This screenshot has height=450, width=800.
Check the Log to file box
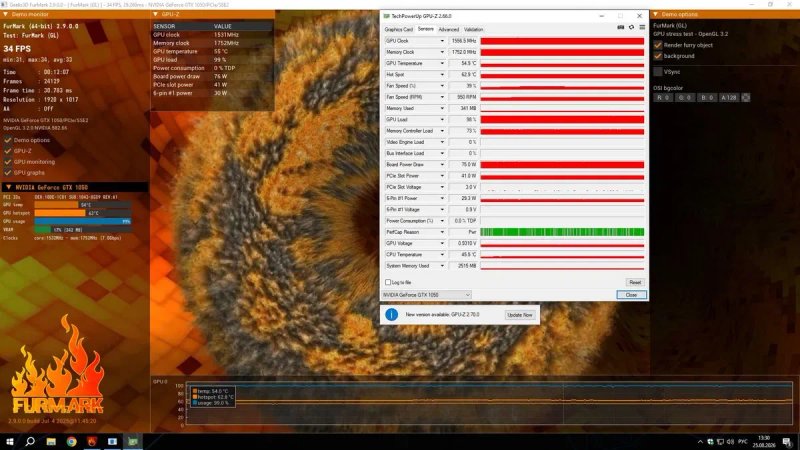[x=388, y=282]
